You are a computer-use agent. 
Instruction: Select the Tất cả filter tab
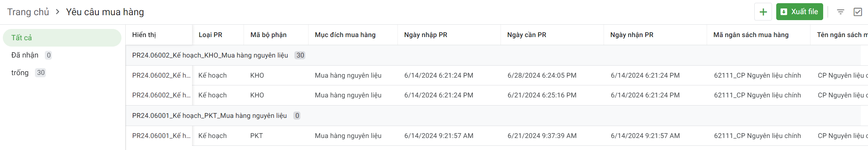pyautogui.click(x=62, y=38)
